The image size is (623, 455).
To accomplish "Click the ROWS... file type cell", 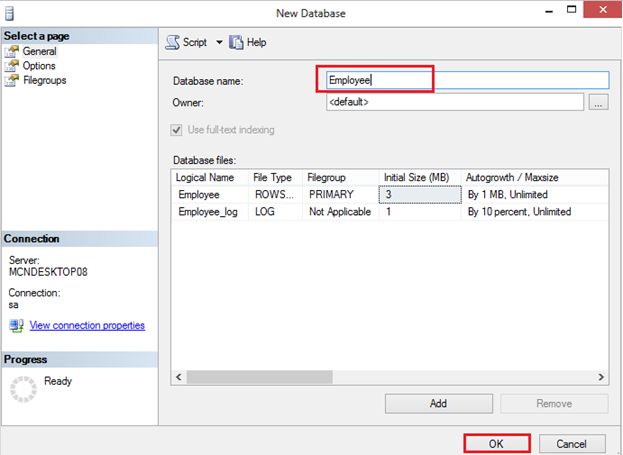I will (x=275, y=195).
